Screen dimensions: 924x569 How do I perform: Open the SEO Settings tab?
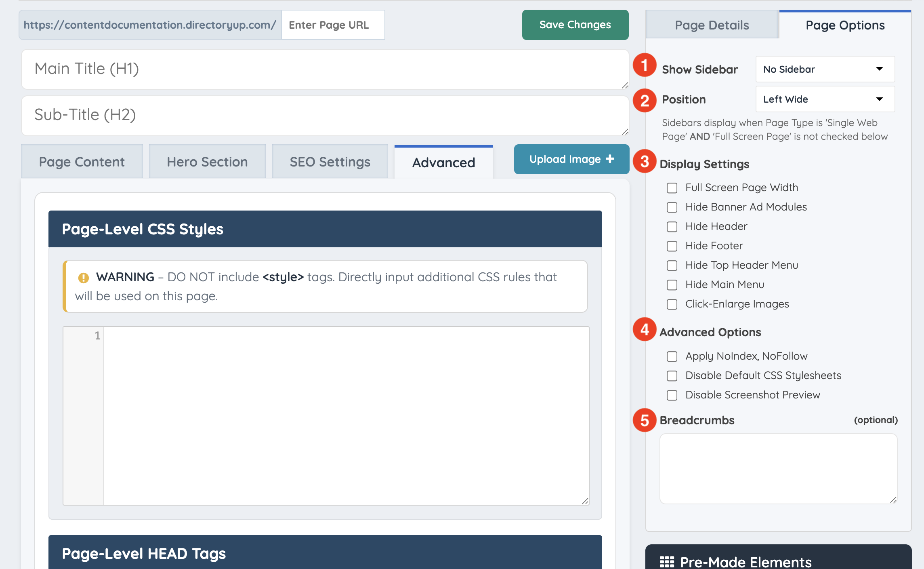coord(330,162)
